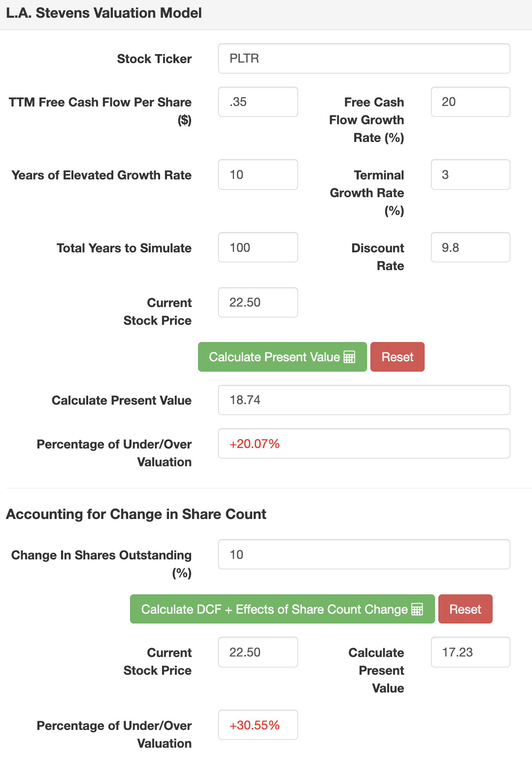
Task: Select the Free Cash Flow Growth Rate field
Action: point(470,102)
